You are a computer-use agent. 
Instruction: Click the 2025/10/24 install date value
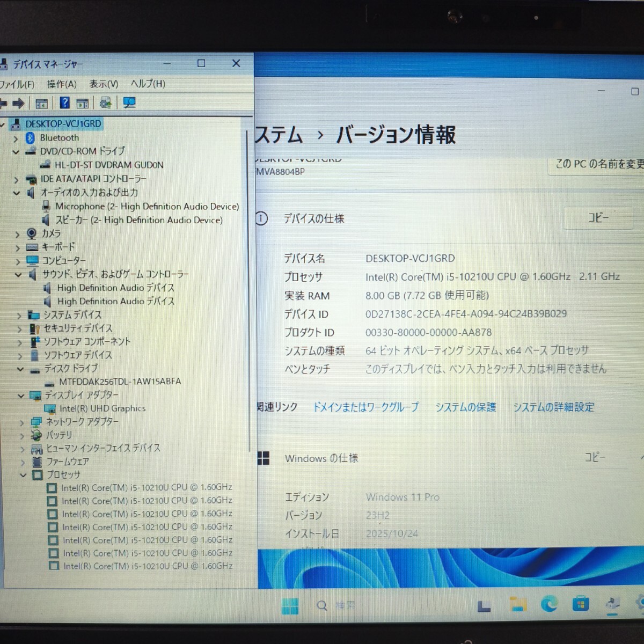pos(392,533)
